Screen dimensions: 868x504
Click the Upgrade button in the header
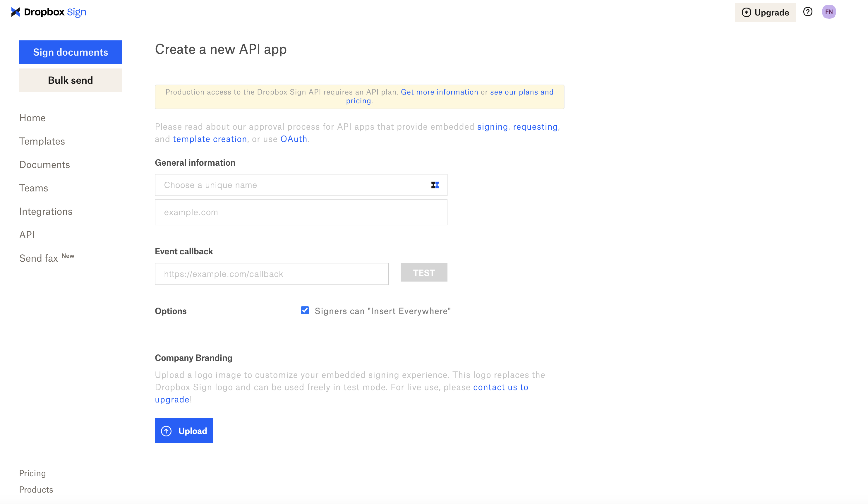(x=765, y=12)
